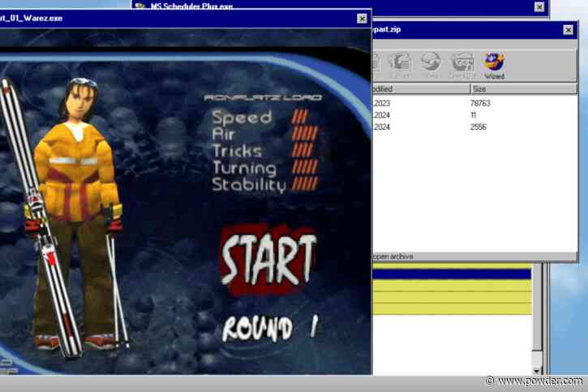Select the file entry sized 78763
Image resolution: width=588 pixels, height=392 pixels.
pyautogui.click(x=474, y=103)
